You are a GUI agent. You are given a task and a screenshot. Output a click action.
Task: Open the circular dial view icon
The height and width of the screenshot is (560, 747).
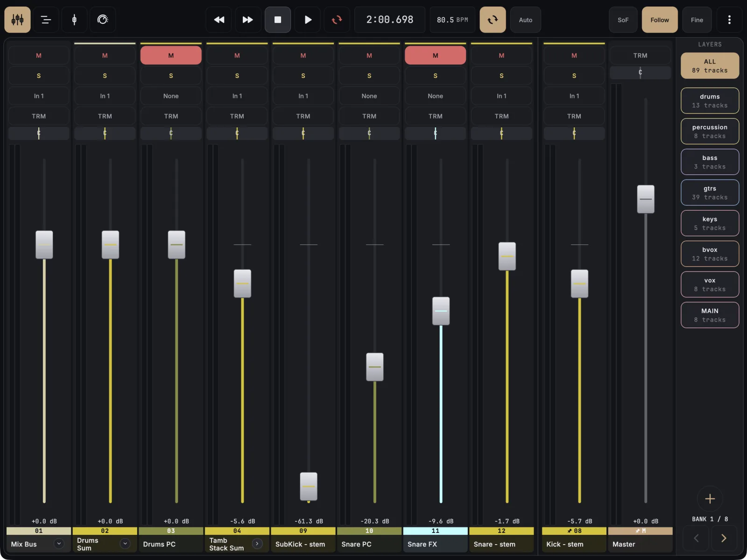click(x=103, y=20)
